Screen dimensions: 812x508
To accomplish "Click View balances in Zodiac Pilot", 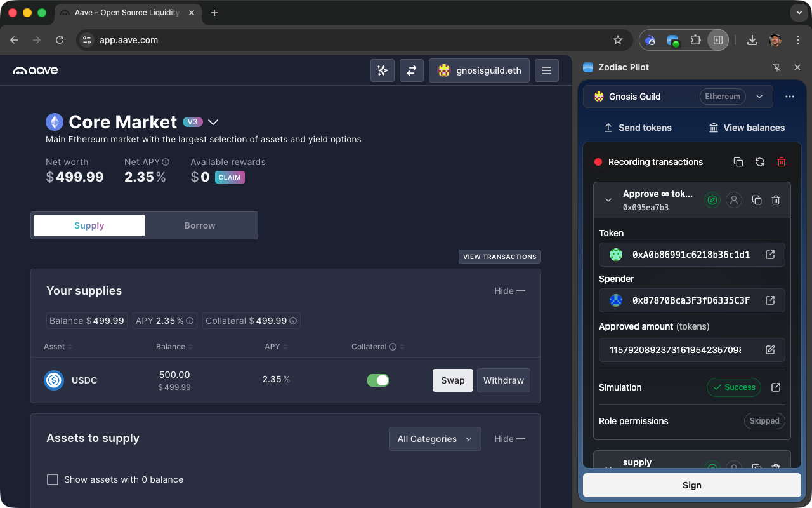I will coord(747,128).
